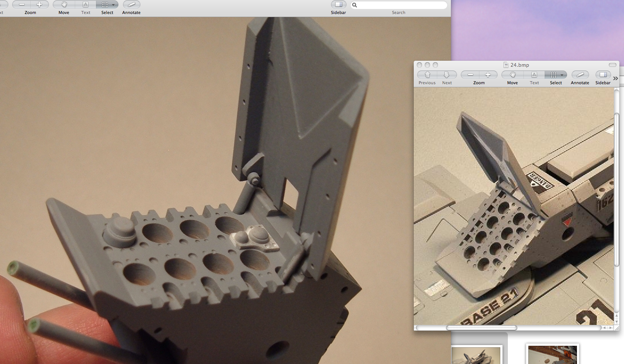This screenshot has width=624, height=364.
Task: Click vertical scrollbar in 24.bmp window
Action: pyautogui.click(x=616, y=190)
